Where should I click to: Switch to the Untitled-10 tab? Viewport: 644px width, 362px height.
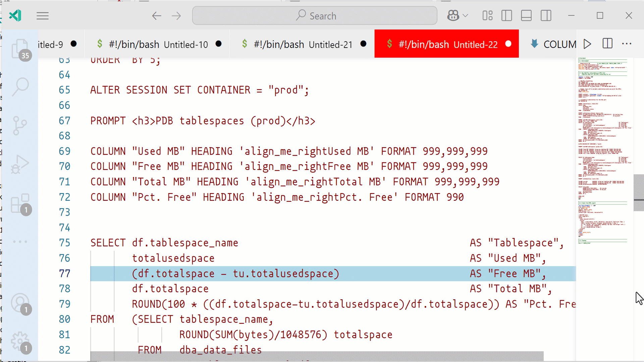pyautogui.click(x=158, y=44)
